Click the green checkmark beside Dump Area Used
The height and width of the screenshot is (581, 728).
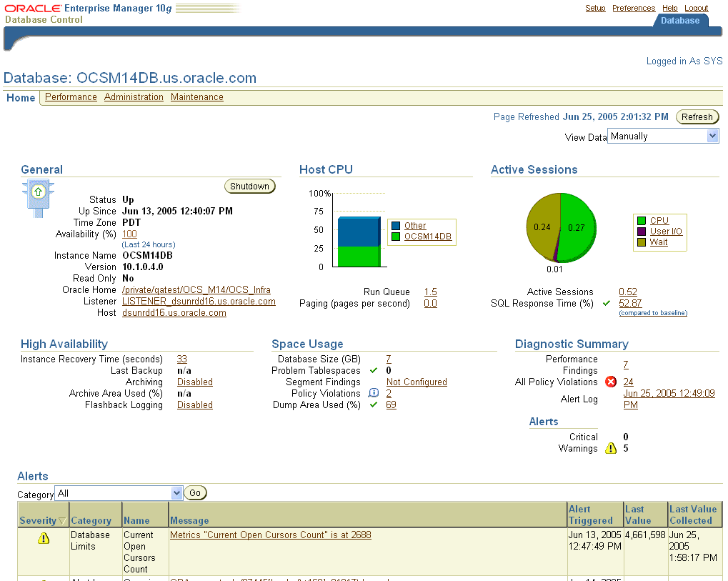373,404
